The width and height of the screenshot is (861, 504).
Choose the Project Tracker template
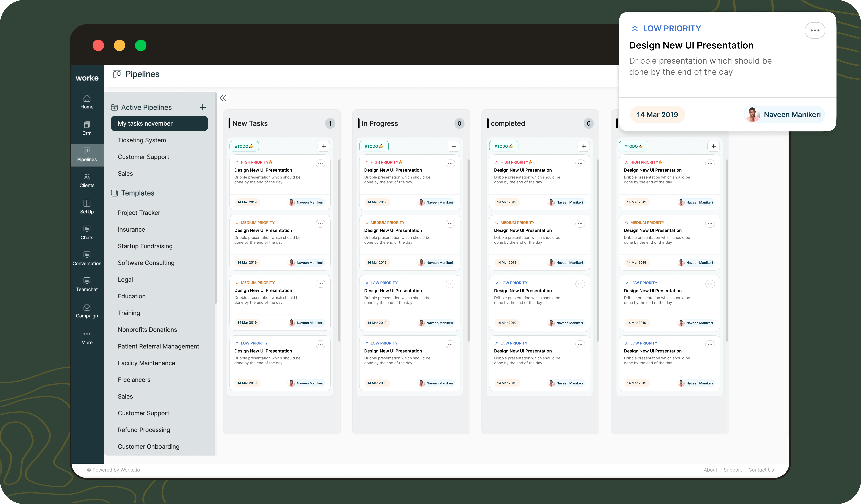139,213
